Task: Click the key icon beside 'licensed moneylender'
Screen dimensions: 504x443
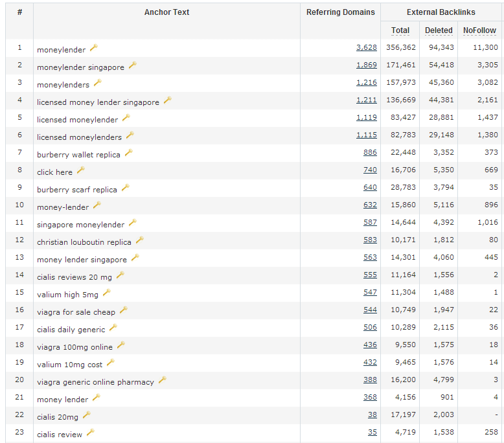Action: [x=126, y=118]
